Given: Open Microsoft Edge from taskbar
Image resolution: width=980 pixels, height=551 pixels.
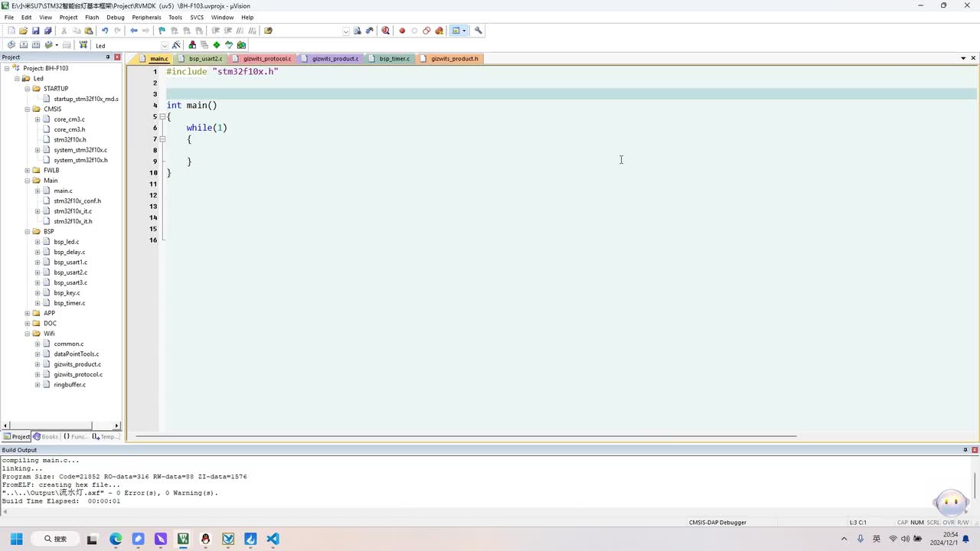Looking at the screenshot, I should point(116,539).
